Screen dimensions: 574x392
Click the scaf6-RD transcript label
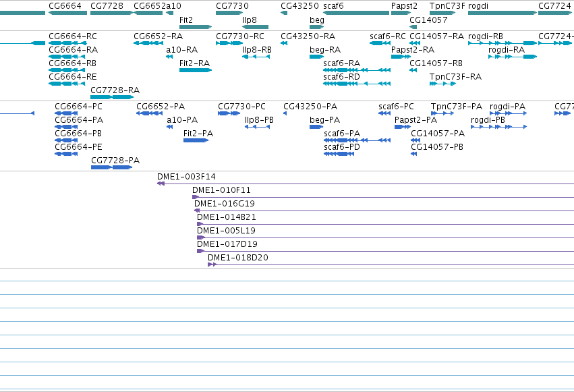point(341,77)
